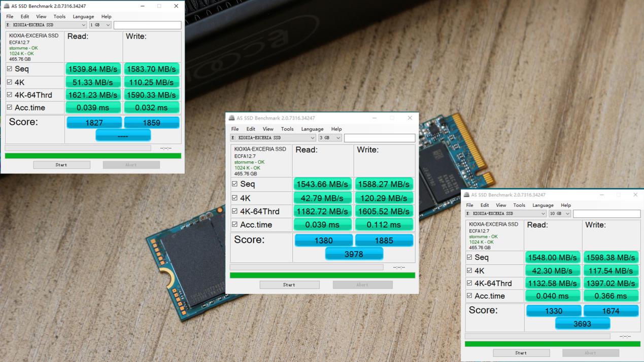Open View menu in 1 GB window

(41, 17)
